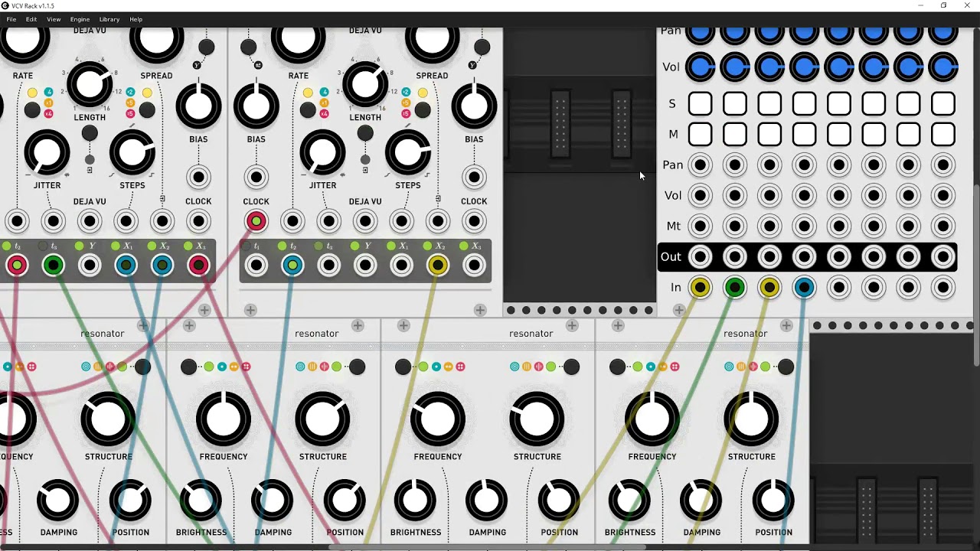Click the Vol knob of mixer channel 1
The image size is (980, 551).
coord(700,67)
